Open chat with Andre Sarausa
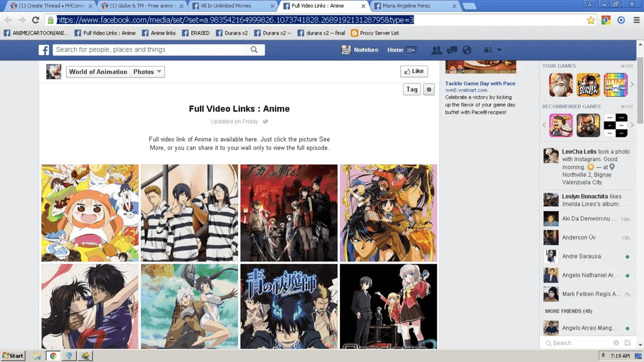 coord(588,256)
